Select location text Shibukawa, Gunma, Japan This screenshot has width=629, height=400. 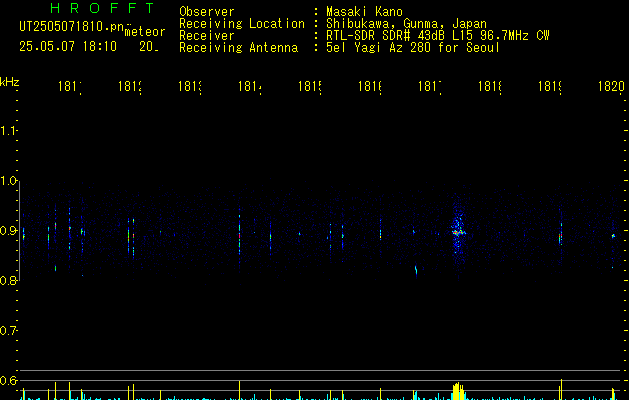point(406,24)
